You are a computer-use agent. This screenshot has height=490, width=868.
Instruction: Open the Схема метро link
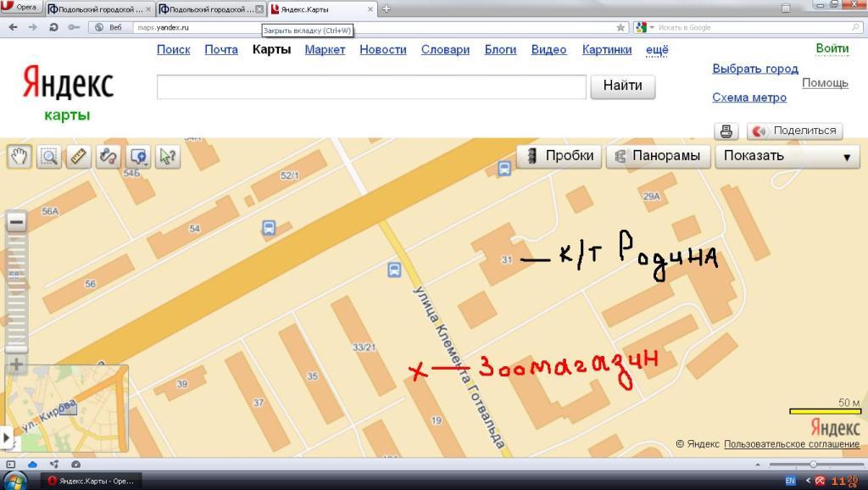pyautogui.click(x=748, y=97)
